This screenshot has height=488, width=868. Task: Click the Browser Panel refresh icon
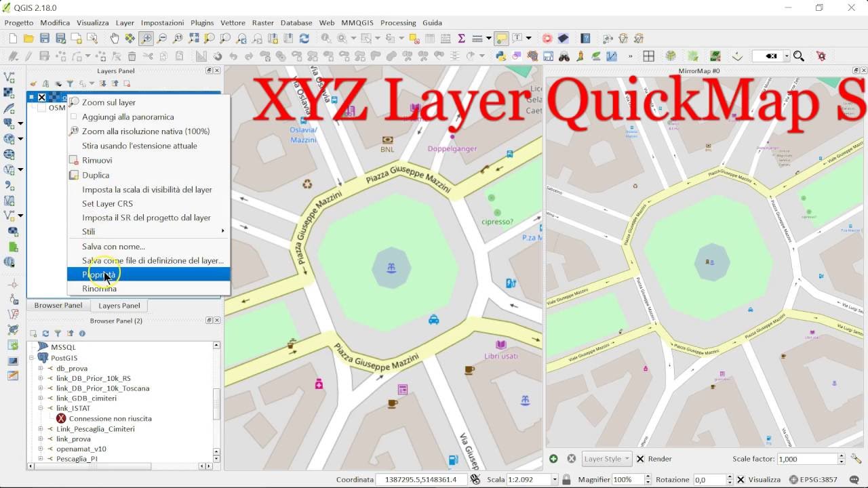45,333
